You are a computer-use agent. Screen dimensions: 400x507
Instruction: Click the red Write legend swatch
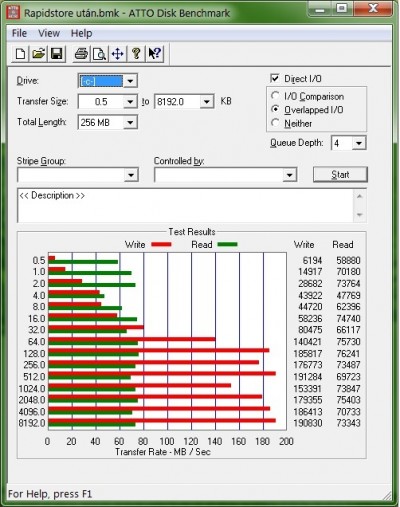161,244
